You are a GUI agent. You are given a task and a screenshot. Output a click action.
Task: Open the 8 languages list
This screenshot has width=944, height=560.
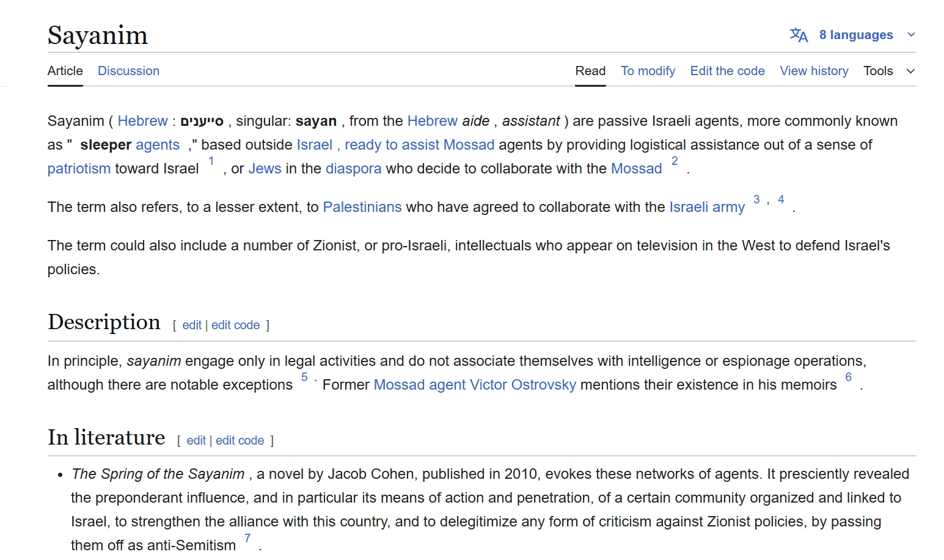click(855, 35)
